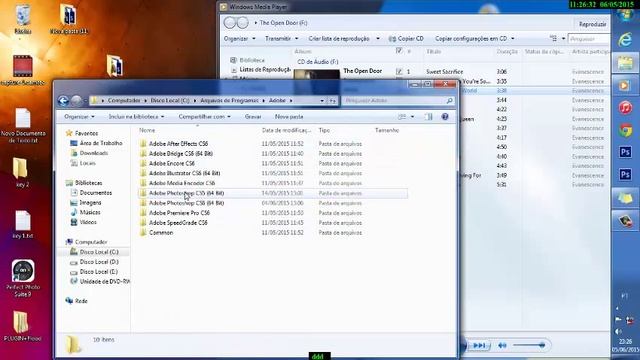
Task: Sort files by Tamanho column
Action: click(x=387, y=130)
